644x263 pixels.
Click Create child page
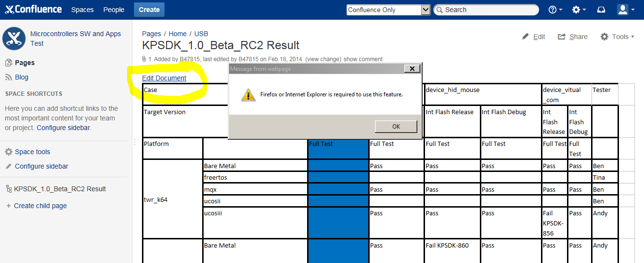point(40,206)
